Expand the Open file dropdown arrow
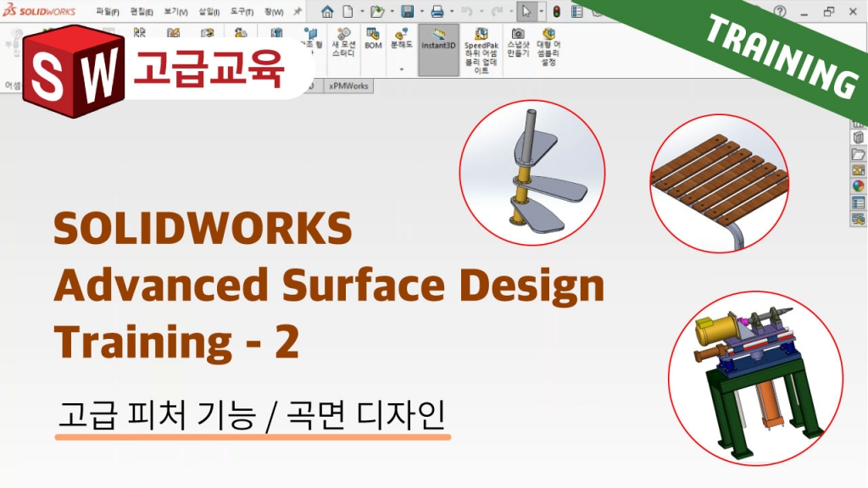Screen dimensions: 868x488 click(392, 11)
